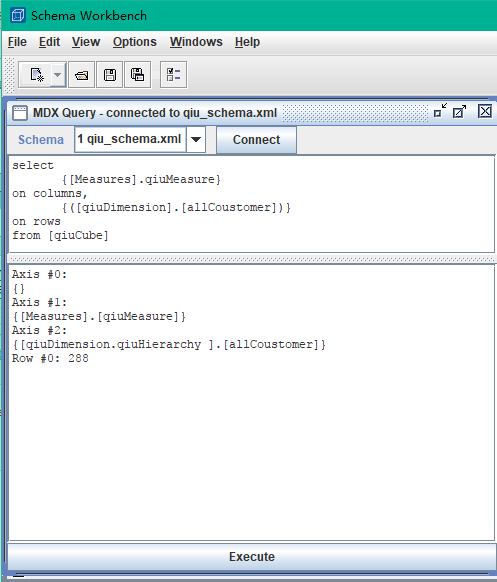Open the Windows menu
The width and height of the screenshot is (497, 582).
(x=196, y=42)
